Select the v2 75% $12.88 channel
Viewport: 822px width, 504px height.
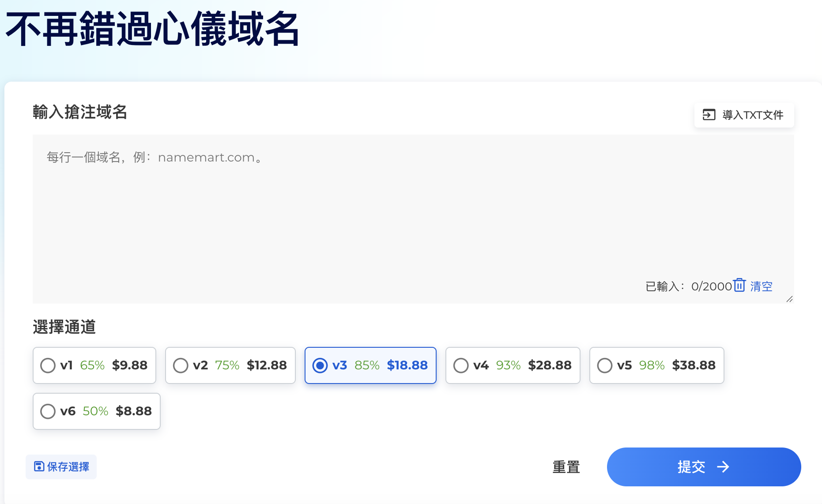point(230,365)
